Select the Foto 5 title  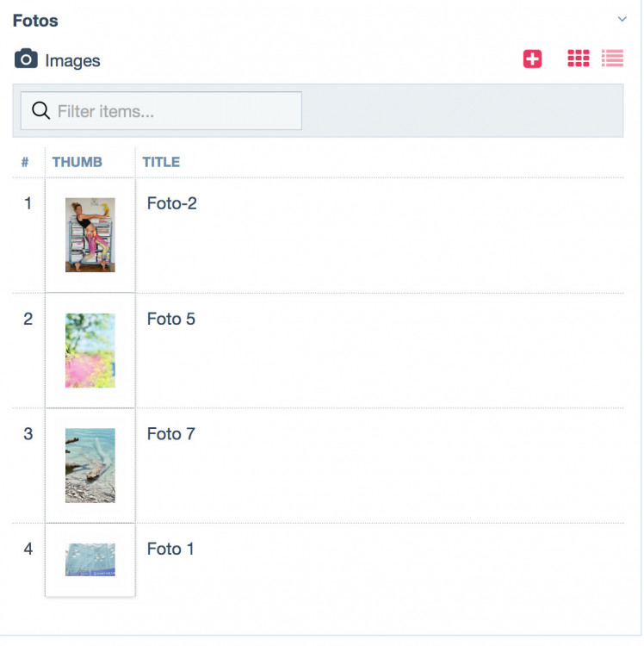(171, 319)
